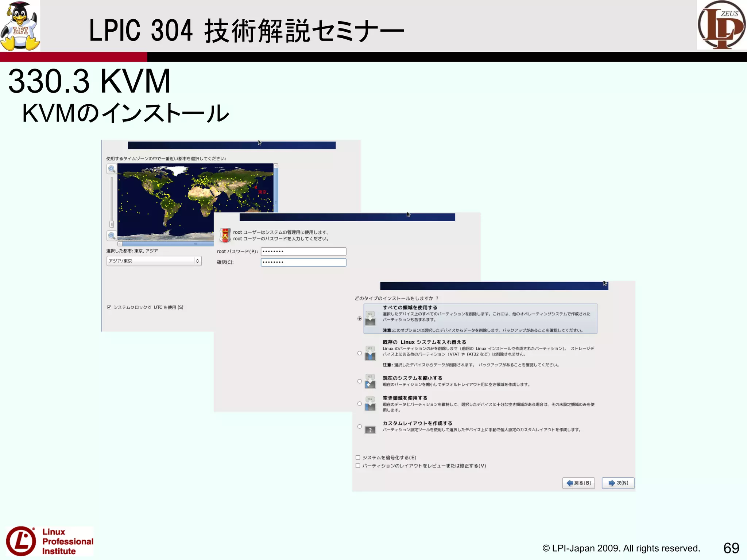Screen dimensions: 747x560
Task: Adjust the map zoom vertical slider handle
Action: coord(112,224)
